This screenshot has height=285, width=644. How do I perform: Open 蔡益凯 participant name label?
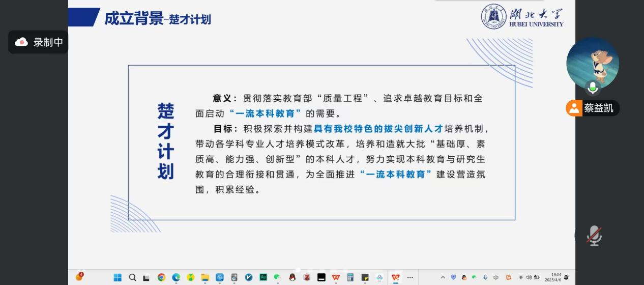tap(598, 108)
